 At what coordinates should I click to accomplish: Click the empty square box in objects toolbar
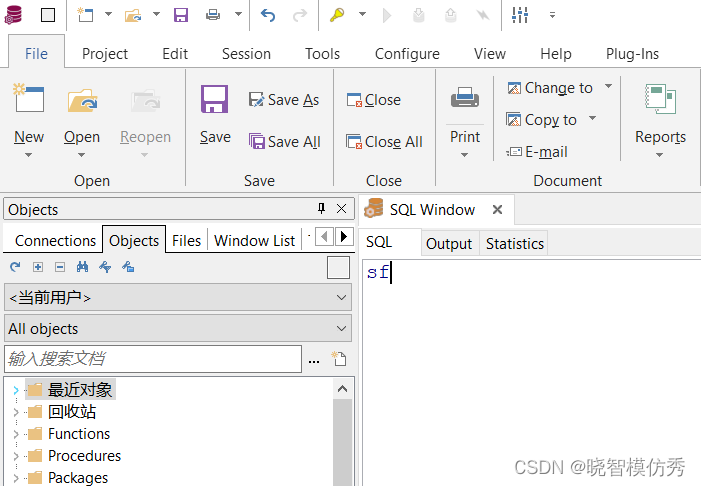pyautogui.click(x=338, y=267)
